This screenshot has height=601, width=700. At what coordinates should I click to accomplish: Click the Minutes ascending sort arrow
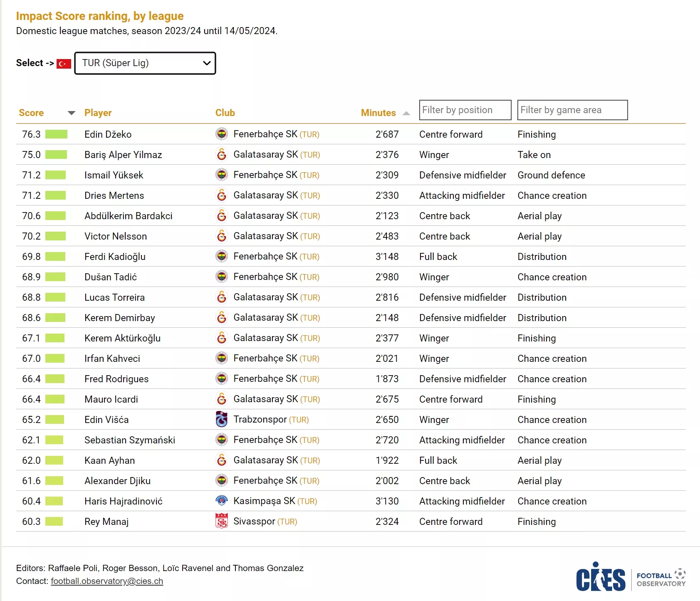406,113
